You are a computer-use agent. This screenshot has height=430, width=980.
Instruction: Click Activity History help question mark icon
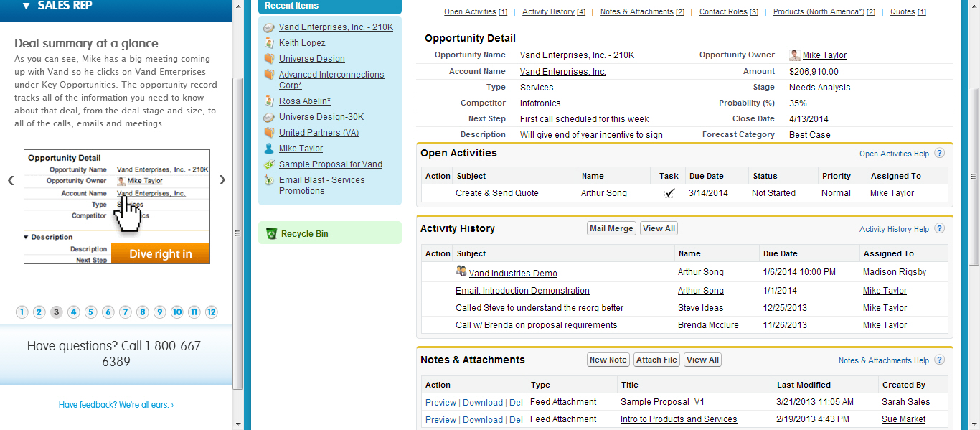pos(939,229)
